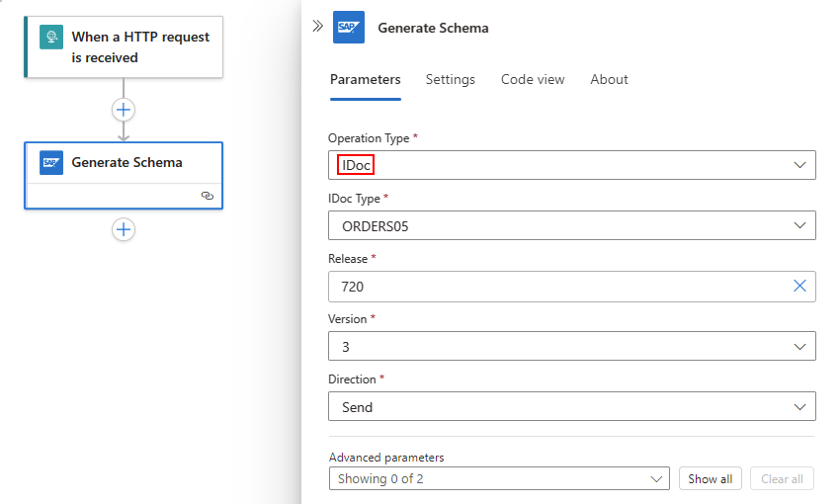Viewport: 840px width, 504px height.
Task: Open the Code view tab
Action: click(533, 79)
